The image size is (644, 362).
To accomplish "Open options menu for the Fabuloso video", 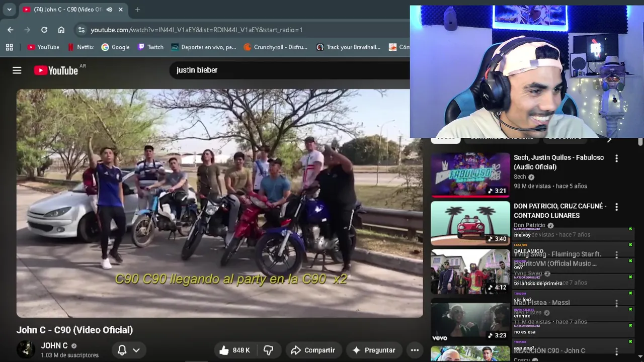I will 616,158.
